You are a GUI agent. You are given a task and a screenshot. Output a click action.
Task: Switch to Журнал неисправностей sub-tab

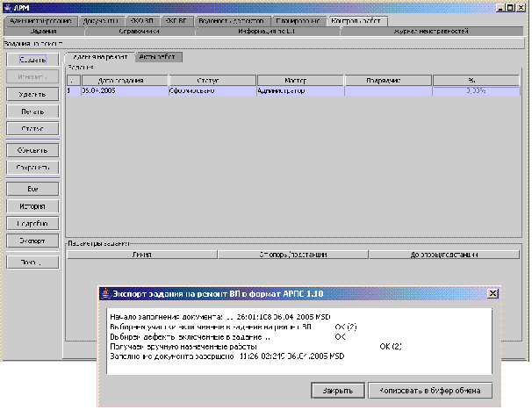[x=432, y=32]
